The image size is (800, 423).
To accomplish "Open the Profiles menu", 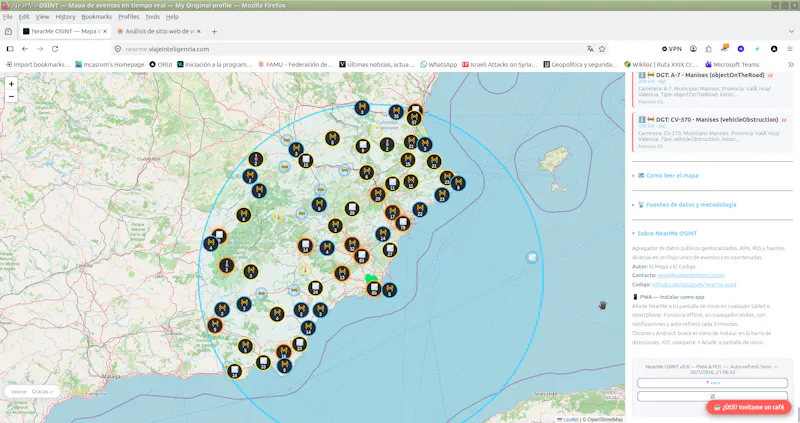I will coord(129,17).
